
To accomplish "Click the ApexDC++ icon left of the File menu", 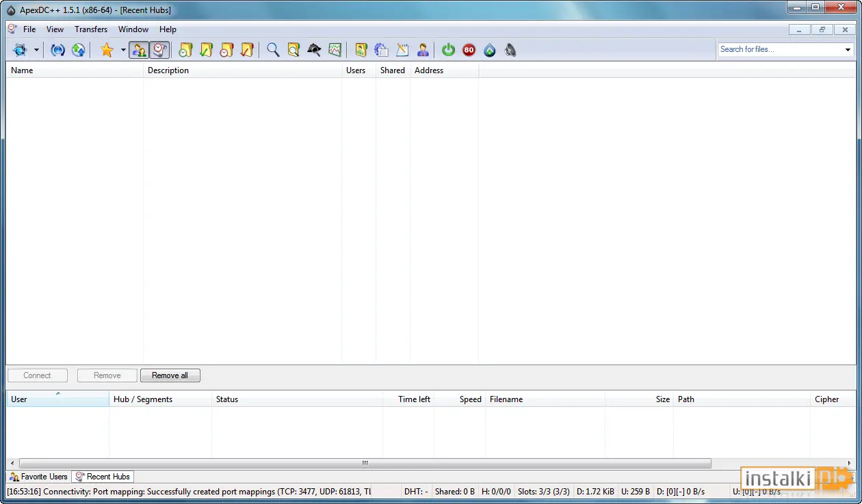I will [x=12, y=29].
